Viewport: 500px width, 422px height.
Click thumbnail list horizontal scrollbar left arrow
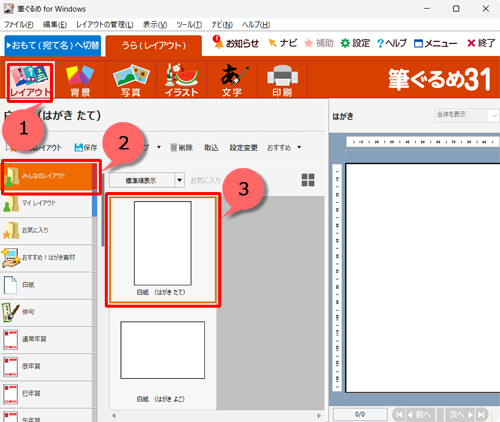coord(114,416)
